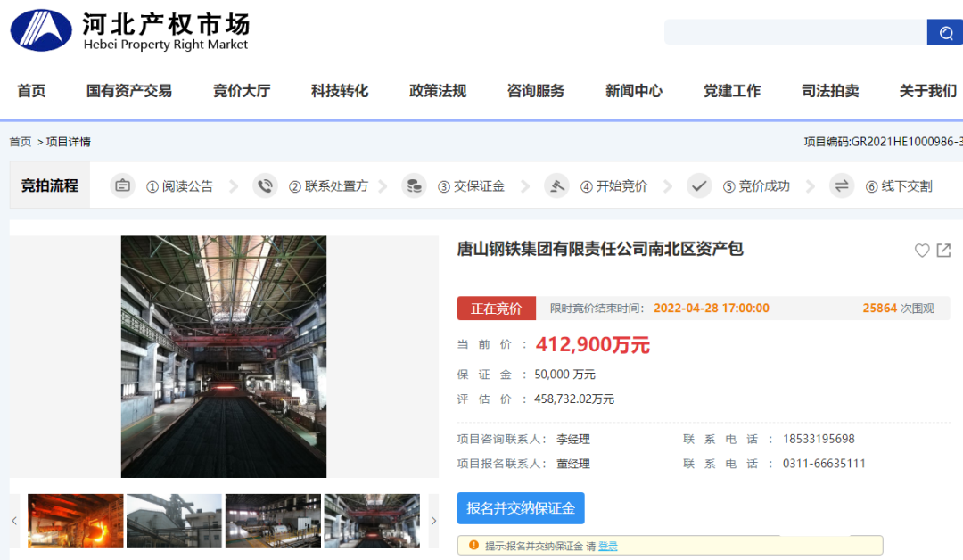The width and height of the screenshot is (963, 560).
Task: Open the 司法拍卖 nav item
Action: click(830, 91)
